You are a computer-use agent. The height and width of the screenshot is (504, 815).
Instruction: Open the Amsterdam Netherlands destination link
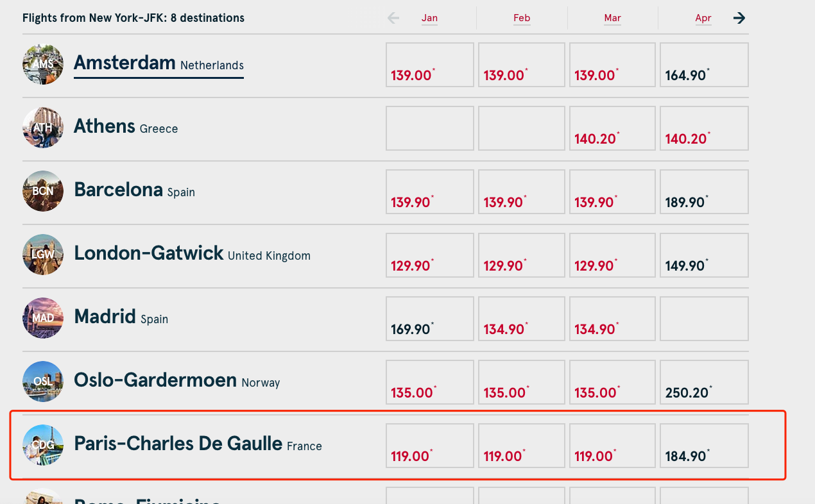(159, 63)
